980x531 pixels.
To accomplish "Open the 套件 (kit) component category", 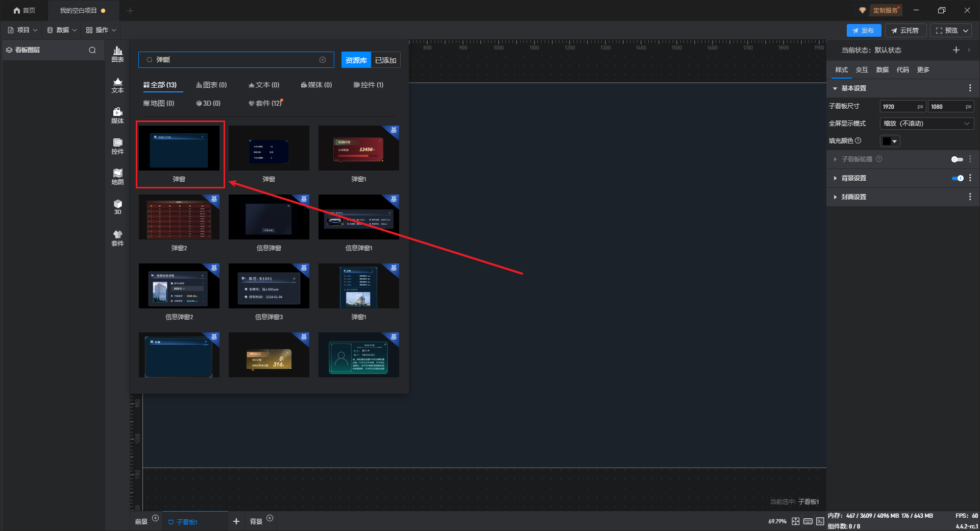I will point(117,238).
